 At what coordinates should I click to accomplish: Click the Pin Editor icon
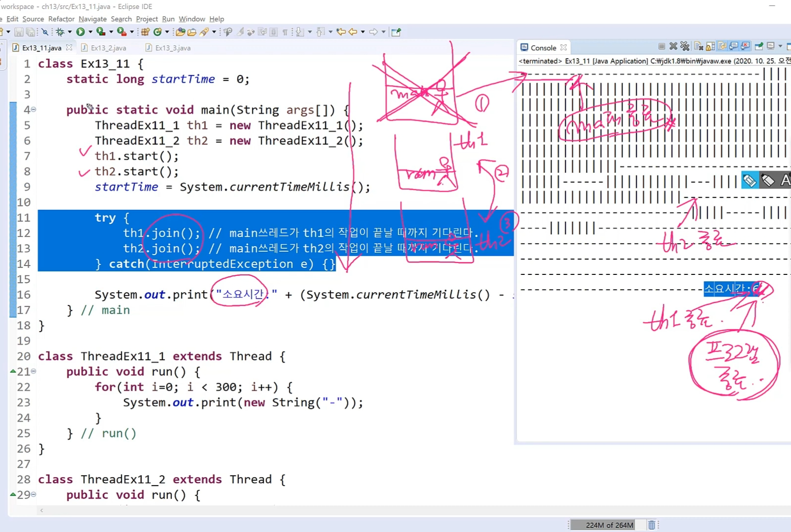coord(396,32)
